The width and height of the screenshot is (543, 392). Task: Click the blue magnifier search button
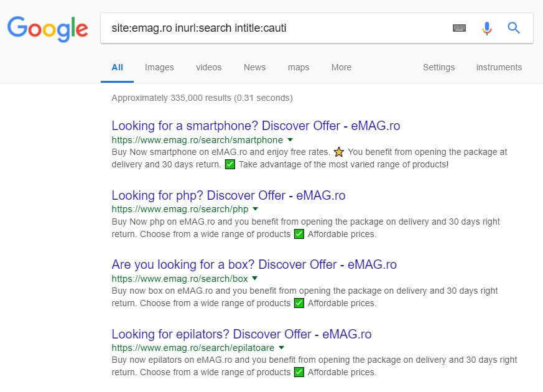[x=514, y=28]
